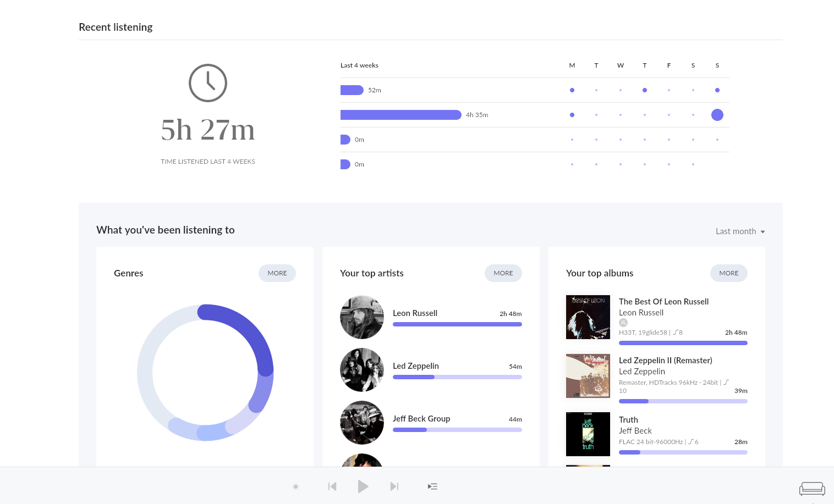Click Led Zeppelin name in top artists

click(416, 366)
